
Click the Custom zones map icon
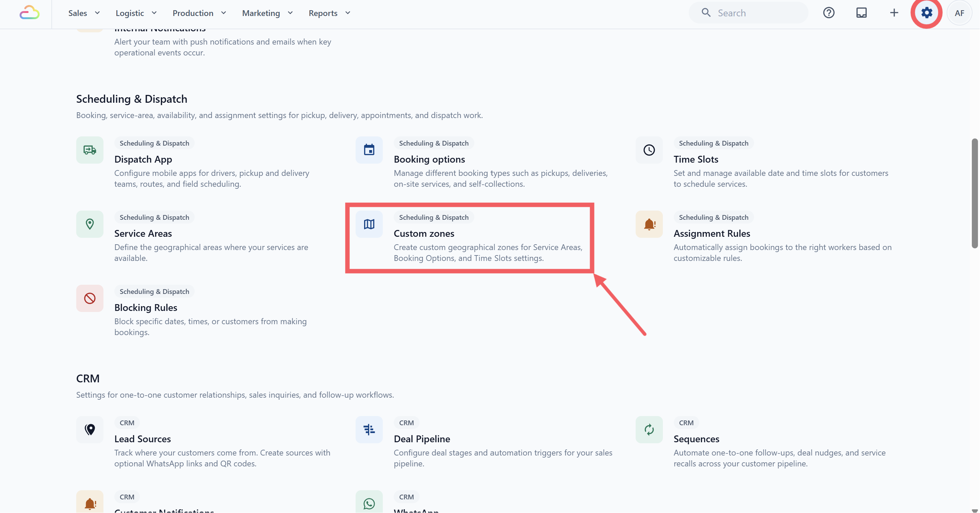point(369,224)
